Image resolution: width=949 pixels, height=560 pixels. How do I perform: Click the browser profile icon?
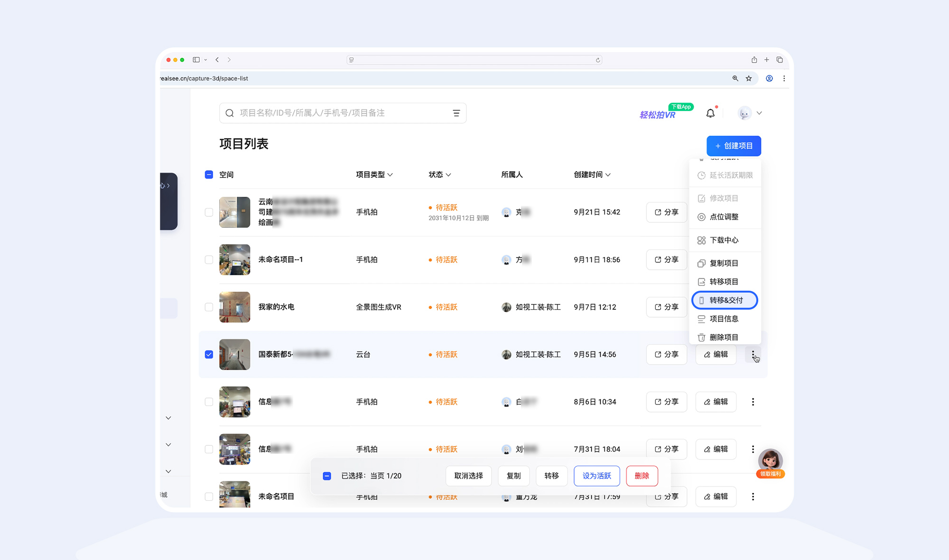(x=769, y=78)
